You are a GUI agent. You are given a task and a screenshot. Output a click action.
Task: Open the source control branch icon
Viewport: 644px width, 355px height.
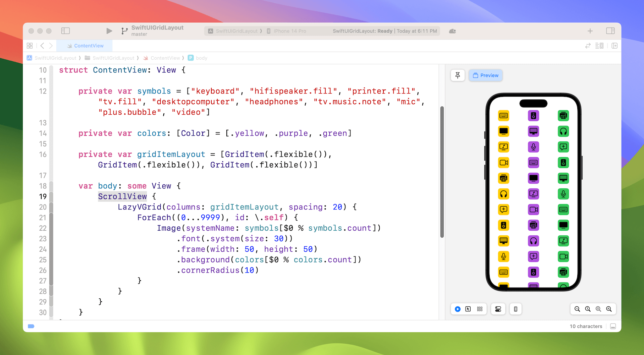point(124,31)
